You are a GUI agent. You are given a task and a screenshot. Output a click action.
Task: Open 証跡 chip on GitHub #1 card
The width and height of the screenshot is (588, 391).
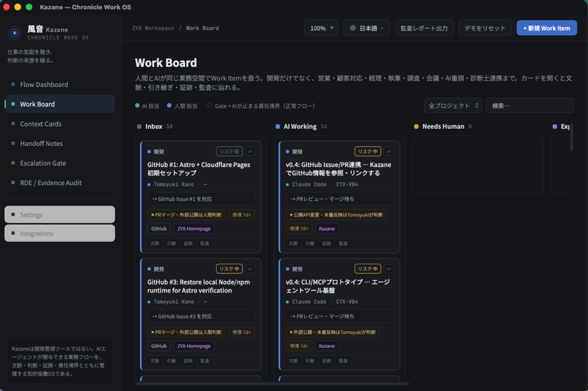[x=188, y=243]
